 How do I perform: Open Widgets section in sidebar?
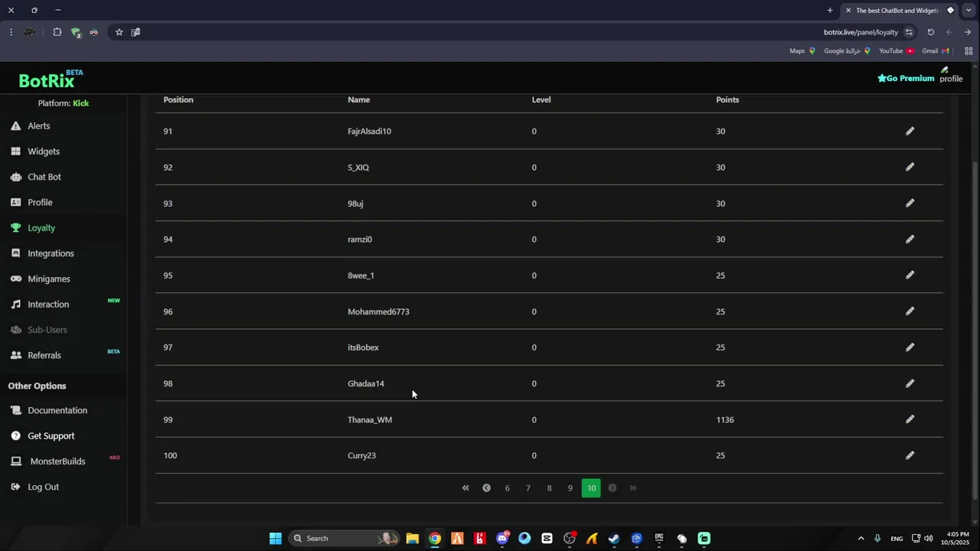(44, 152)
